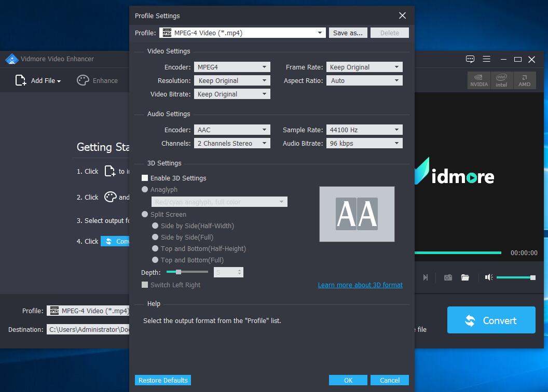Close the Profile Settings dialog
This screenshot has width=548, height=392.
coord(402,16)
